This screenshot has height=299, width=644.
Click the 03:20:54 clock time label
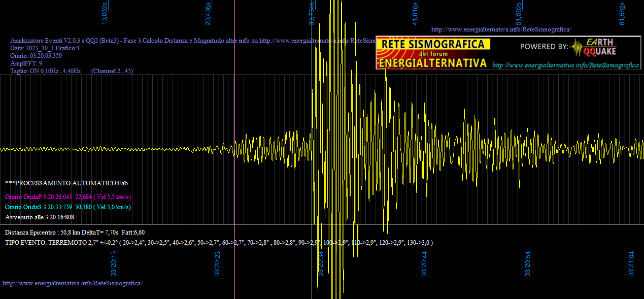tap(528, 264)
